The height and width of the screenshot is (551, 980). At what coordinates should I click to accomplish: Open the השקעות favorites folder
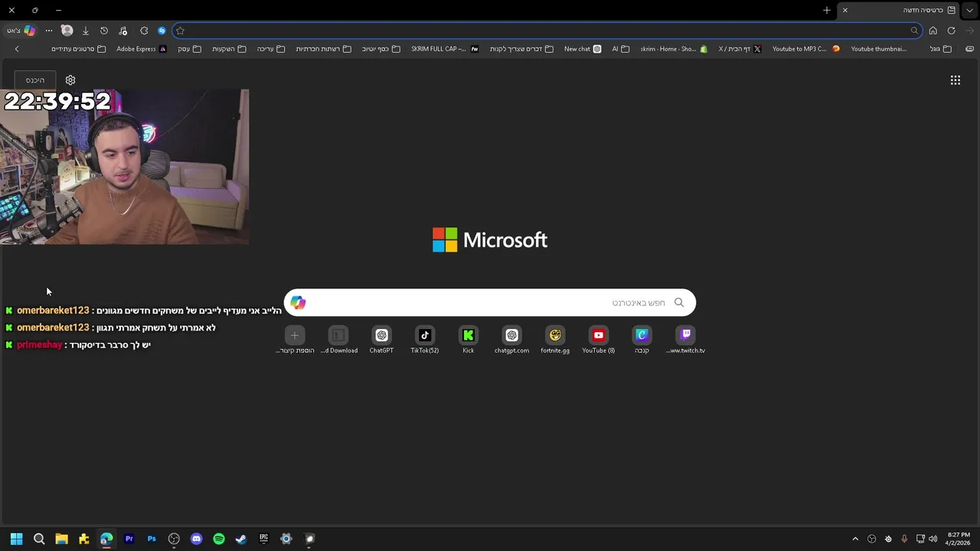click(x=229, y=49)
